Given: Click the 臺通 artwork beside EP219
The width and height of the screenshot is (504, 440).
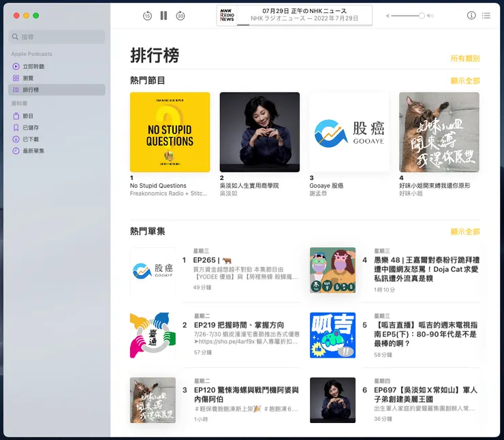Looking at the screenshot, I should pyautogui.click(x=153, y=335).
